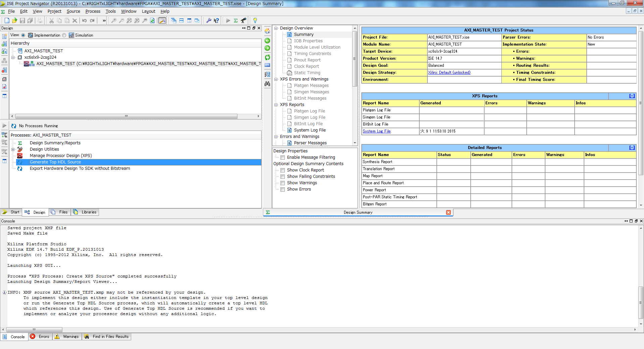Click the Add Source icon in Design sidebar
This screenshot has height=349, width=644.
tap(4, 44)
